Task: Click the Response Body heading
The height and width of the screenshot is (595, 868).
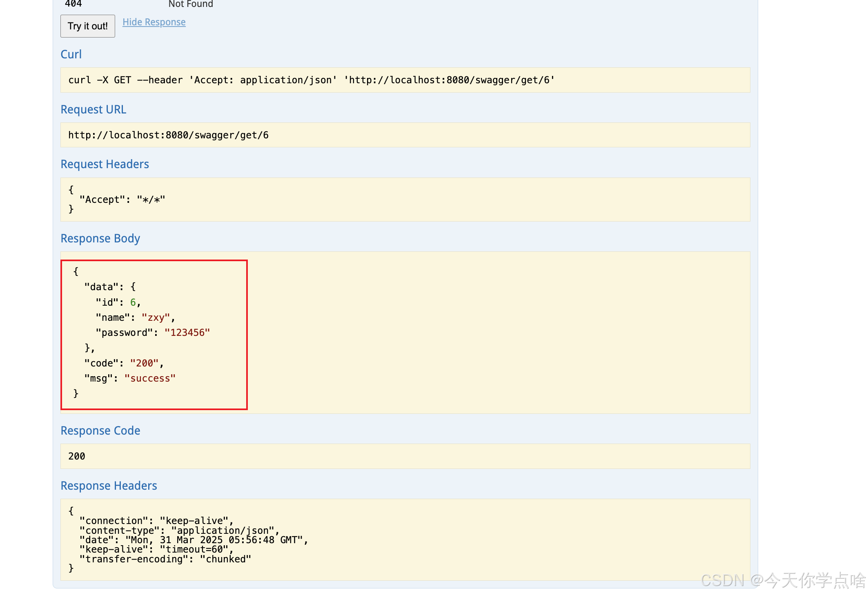Action: pyautogui.click(x=100, y=238)
